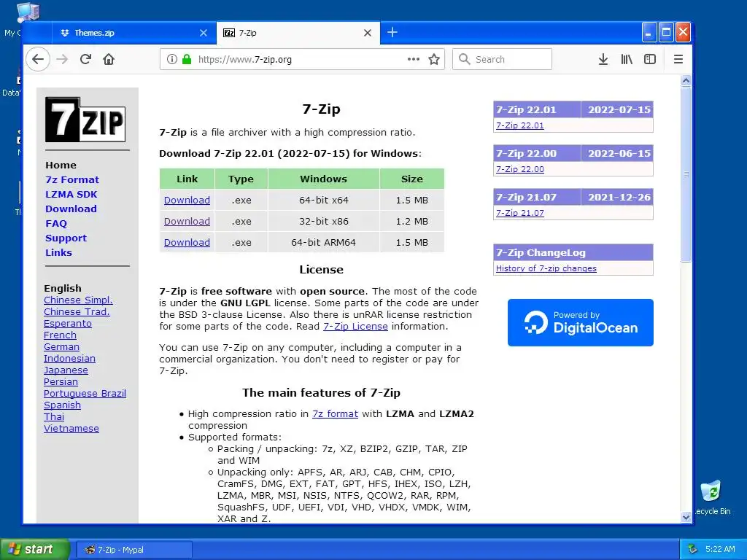Open History of 7-zip changes link

(x=546, y=268)
